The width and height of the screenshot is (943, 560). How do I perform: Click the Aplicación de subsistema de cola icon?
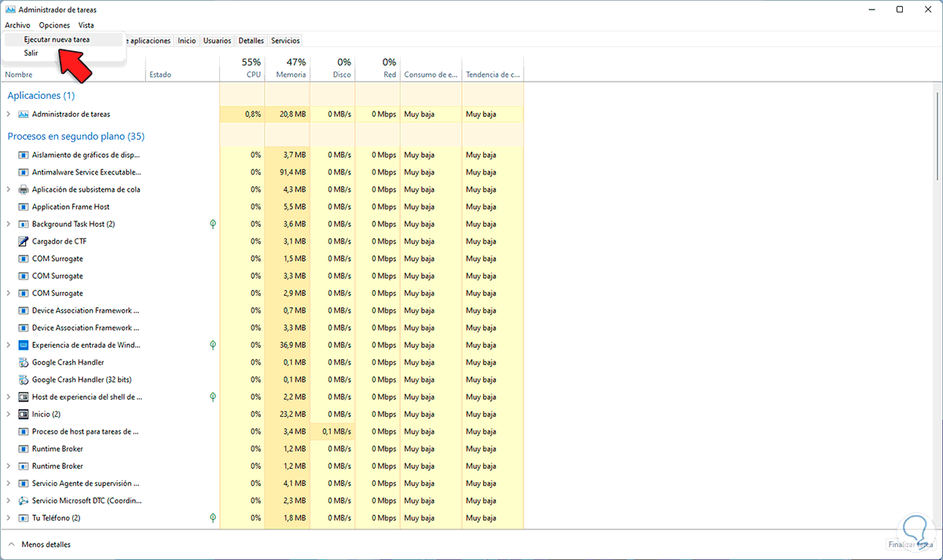(x=24, y=189)
